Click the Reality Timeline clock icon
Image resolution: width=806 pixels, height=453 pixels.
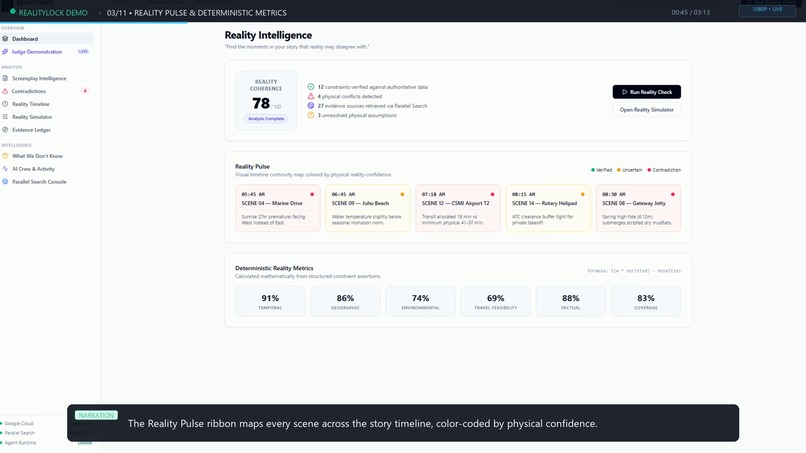(x=5, y=104)
